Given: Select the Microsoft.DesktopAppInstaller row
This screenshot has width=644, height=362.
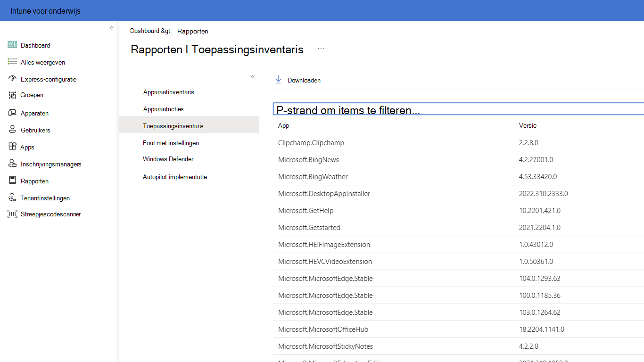Looking at the screenshot, I should tap(458, 194).
